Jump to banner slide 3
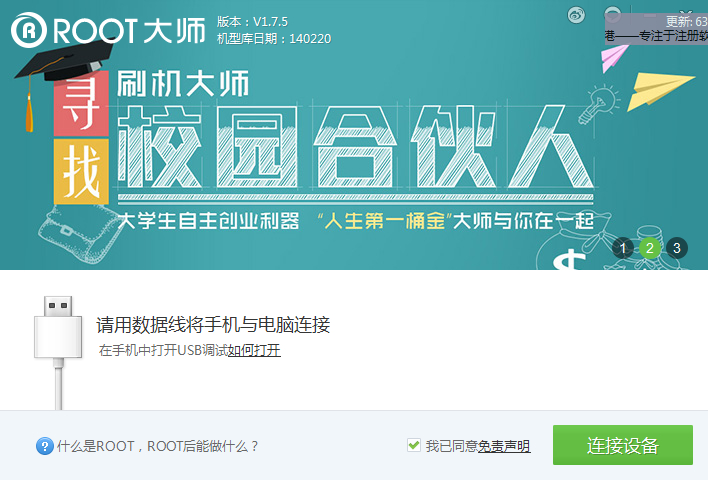This screenshot has height=480, width=708. [677, 248]
